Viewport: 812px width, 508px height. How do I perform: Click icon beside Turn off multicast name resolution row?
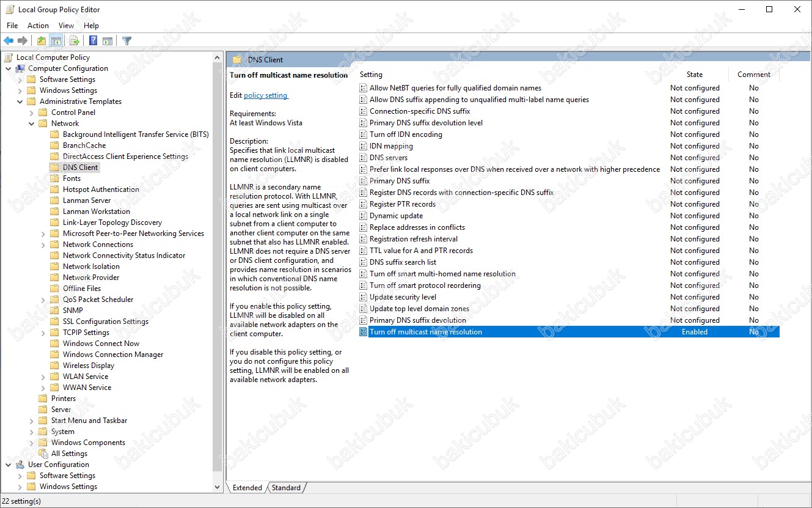364,332
